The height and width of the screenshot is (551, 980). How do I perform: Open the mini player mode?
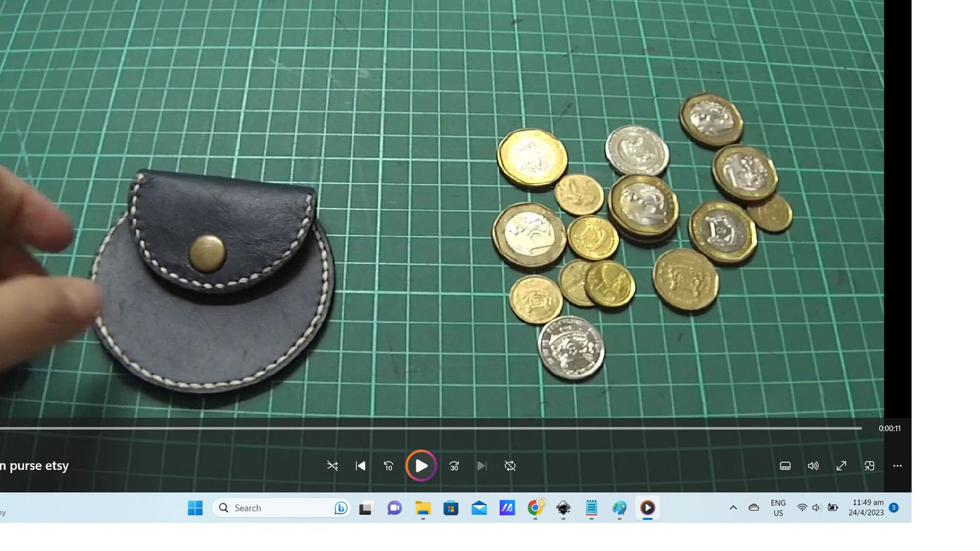click(869, 466)
